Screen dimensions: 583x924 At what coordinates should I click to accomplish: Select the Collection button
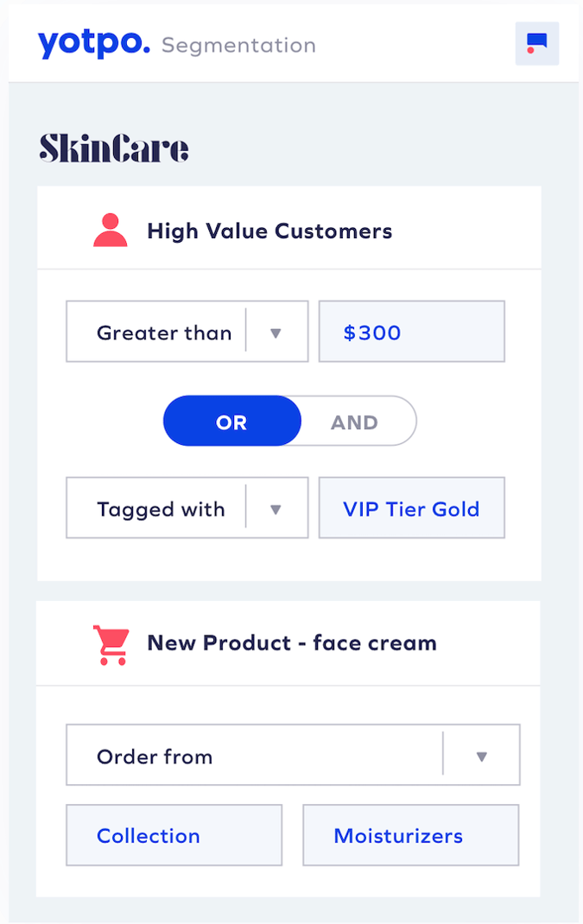(174, 835)
